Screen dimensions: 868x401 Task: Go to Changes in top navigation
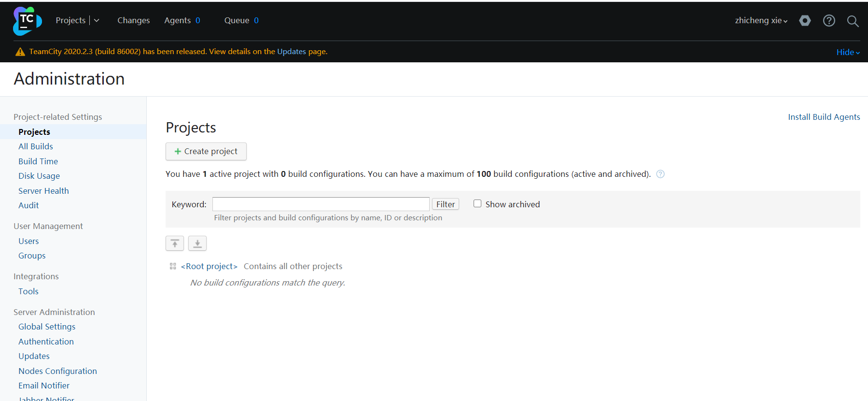pos(134,20)
